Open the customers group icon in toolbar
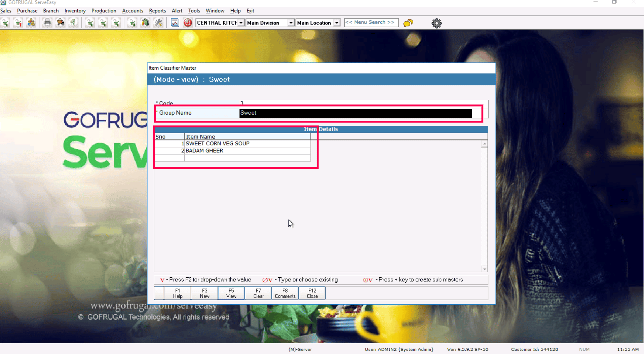The width and height of the screenshot is (644, 354). [x=31, y=23]
